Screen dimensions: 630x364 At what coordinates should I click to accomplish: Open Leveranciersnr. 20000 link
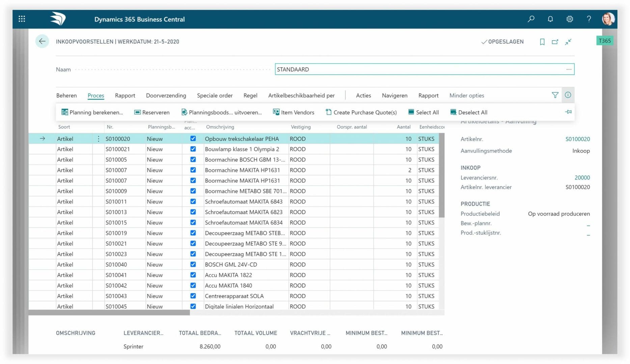click(x=582, y=177)
